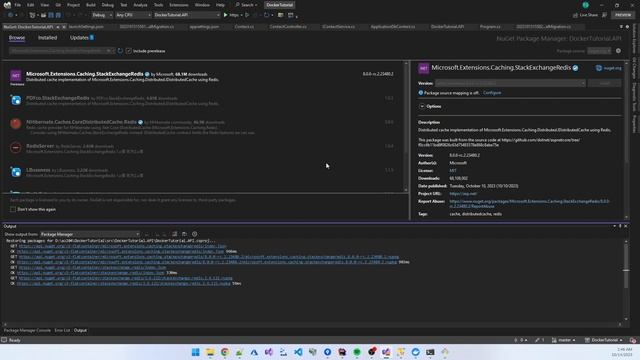Select NHibernate.Caches.CoreDistributedCache.Redis package icon
The width and height of the screenshot is (640, 360).
pos(16,124)
